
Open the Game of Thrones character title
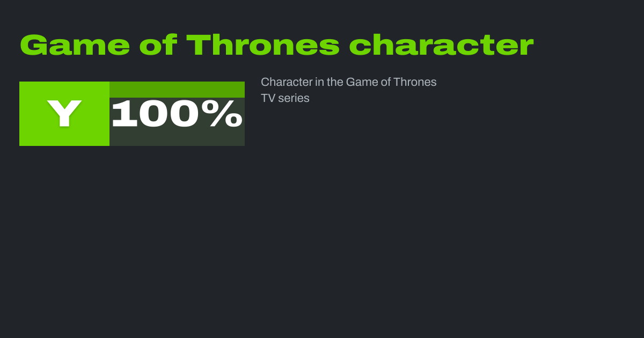276,45
